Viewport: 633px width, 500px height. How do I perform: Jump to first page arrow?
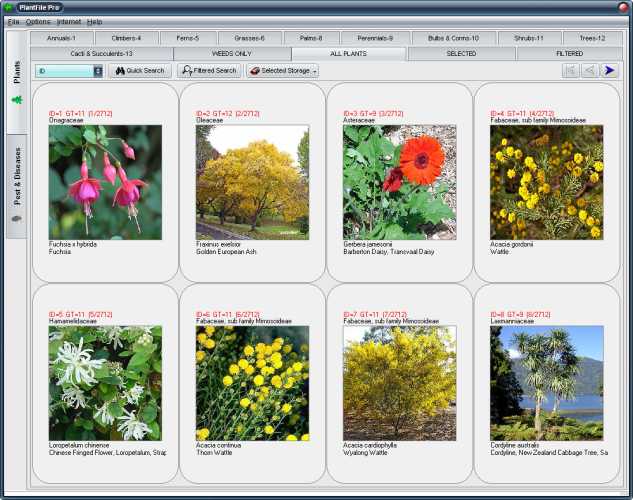coord(570,71)
